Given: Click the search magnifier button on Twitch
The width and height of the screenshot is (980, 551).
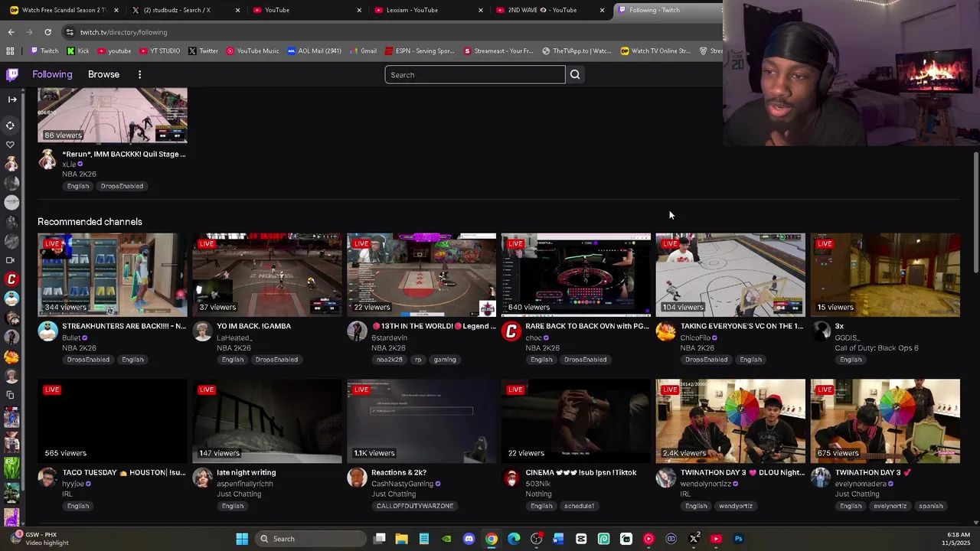Looking at the screenshot, I should tap(575, 74).
